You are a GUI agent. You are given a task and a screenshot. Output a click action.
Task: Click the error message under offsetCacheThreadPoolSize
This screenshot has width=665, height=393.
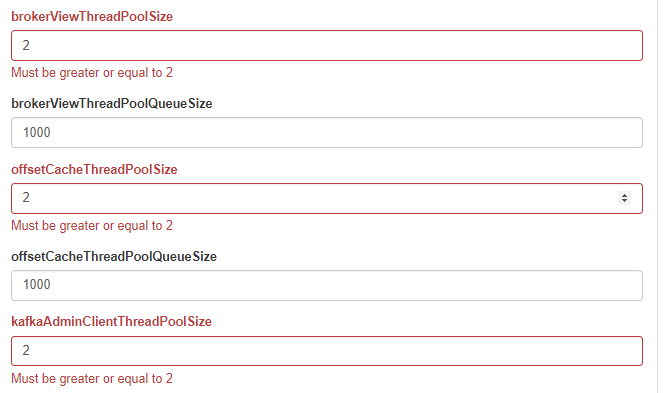pyautogui.click(x=92, y=226)
